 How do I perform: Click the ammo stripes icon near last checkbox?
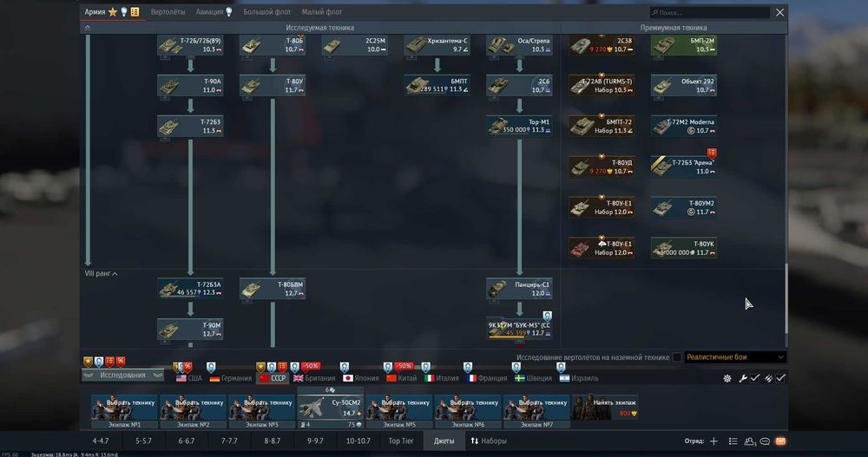click(x=769, y=378)
